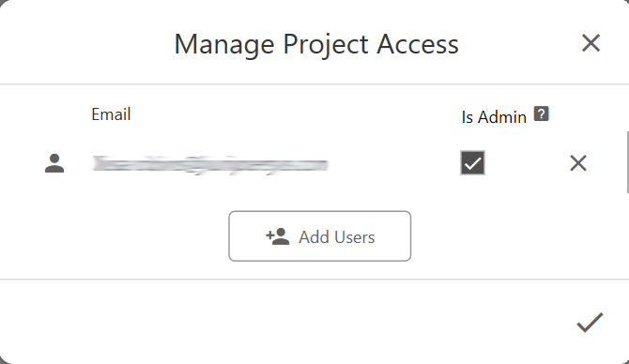Remove the listed user with the row X icon
The height and width of the screenshot is (364, 629).
(x=578, y=163)
